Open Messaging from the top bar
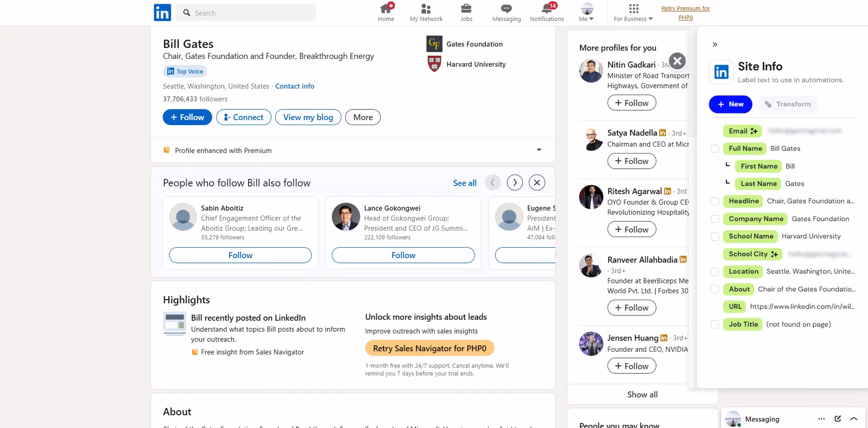Image resolution: width=868 pixels, height=428 pixels. tap(506, 13)
